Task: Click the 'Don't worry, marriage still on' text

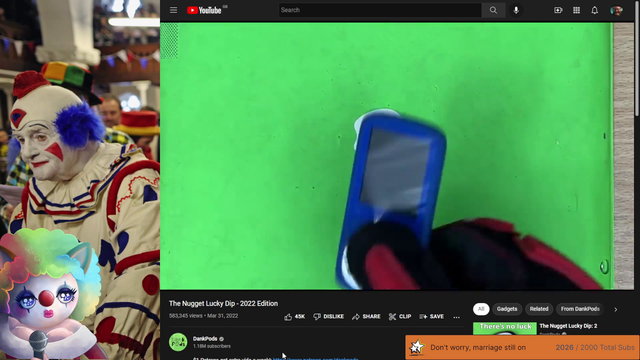Action: click(x=478, y=347)
